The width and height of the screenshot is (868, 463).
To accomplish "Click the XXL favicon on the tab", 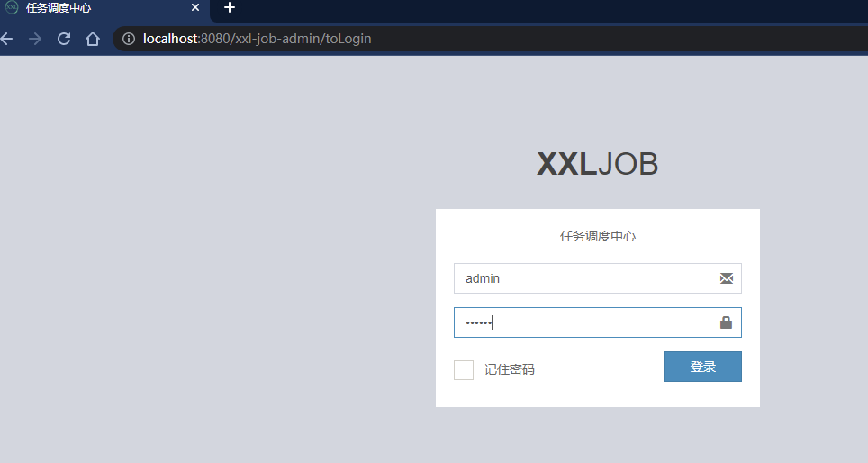I will tap(12, 8).
